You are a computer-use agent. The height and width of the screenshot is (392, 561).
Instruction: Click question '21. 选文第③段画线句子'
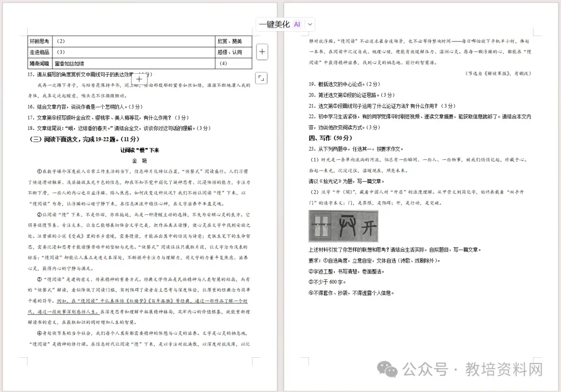click(382, 106)
